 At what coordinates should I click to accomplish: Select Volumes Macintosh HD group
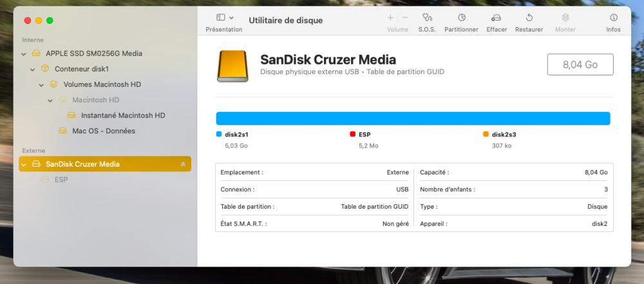pyautogui.click(x=102, y=84)
